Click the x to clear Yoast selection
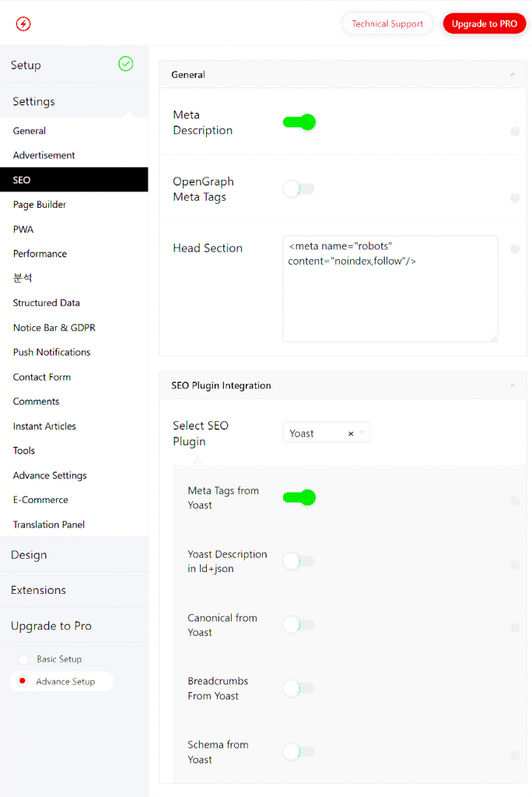This screenshot has height=797, width=532. coord(351,434)
